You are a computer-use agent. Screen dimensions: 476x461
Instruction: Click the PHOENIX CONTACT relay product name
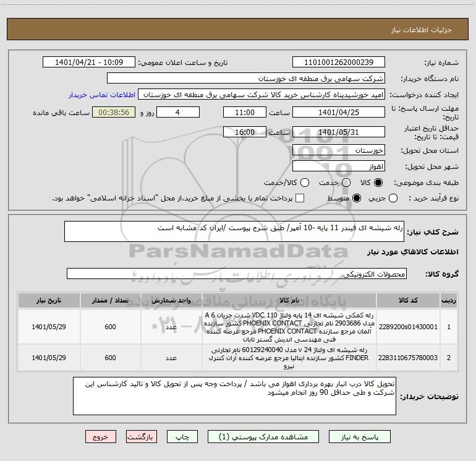click(x=289, y=327)
